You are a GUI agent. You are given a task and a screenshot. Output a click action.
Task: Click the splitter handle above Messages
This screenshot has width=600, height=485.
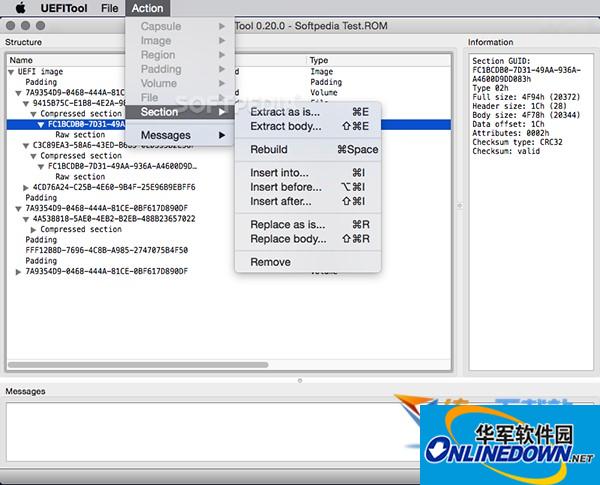pos(300,380)
